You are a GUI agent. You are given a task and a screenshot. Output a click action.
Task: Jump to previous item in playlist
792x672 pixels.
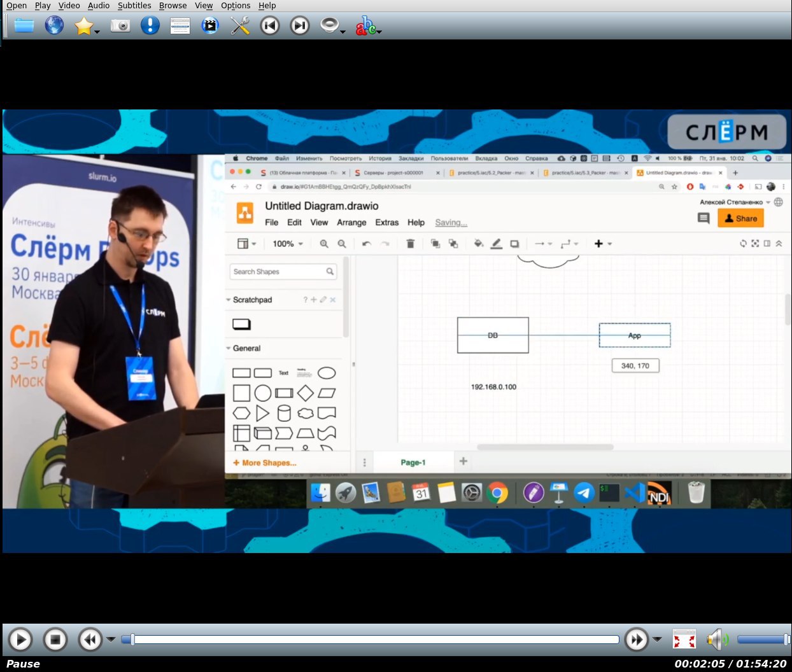pos(270,26)
